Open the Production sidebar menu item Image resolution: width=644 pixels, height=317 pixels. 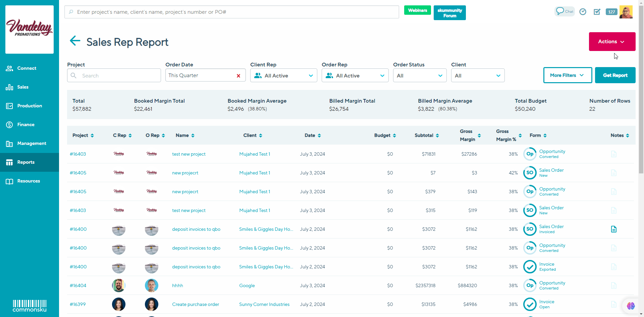pyautogui.click(x=30, y=106)
